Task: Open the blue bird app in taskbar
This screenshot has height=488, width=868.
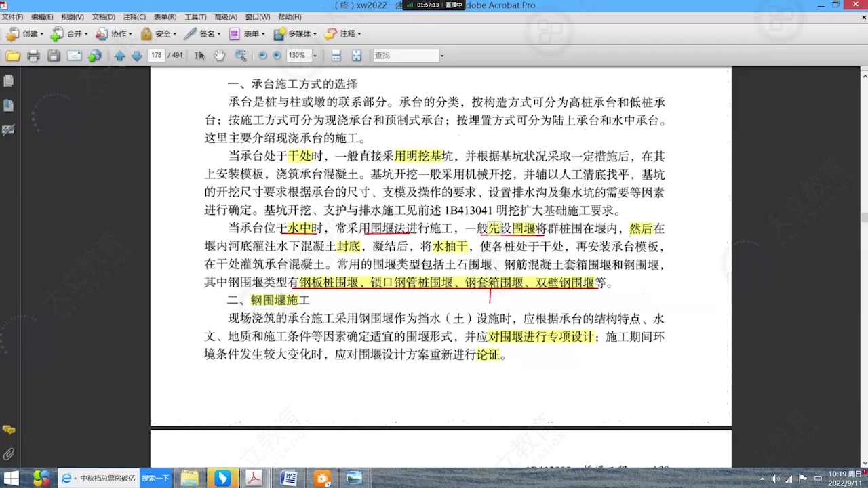Action: point(222,478)
